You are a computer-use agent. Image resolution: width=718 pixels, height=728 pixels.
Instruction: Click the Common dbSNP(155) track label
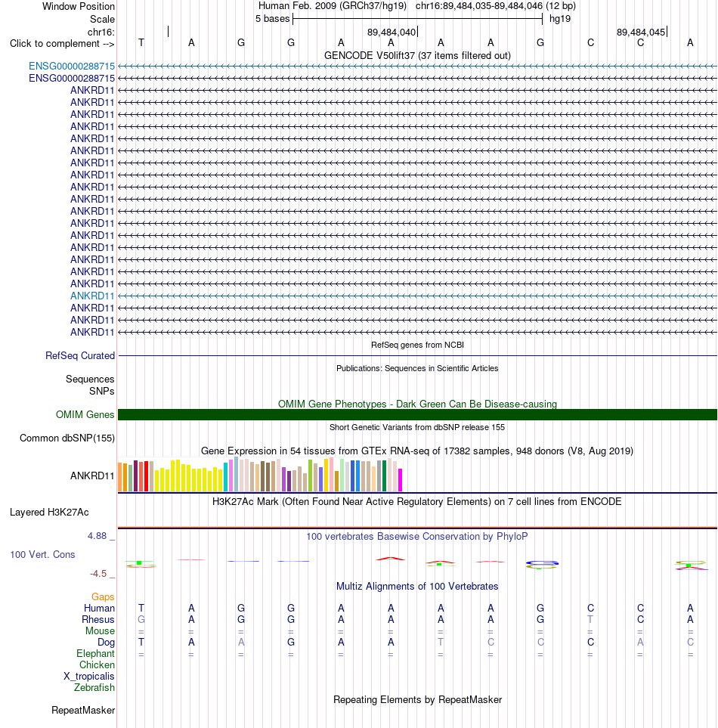click(x=67, y=438)
